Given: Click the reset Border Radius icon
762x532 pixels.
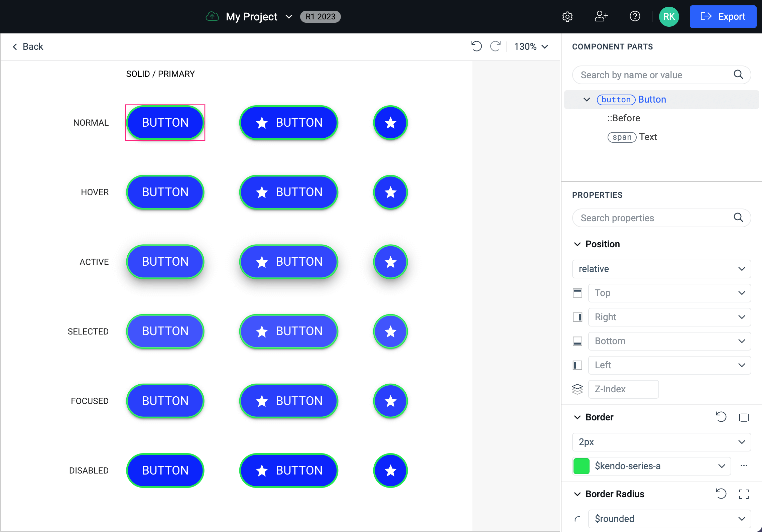Looking at the screenshot, I should pyautogui.click(x=721, y=494).
